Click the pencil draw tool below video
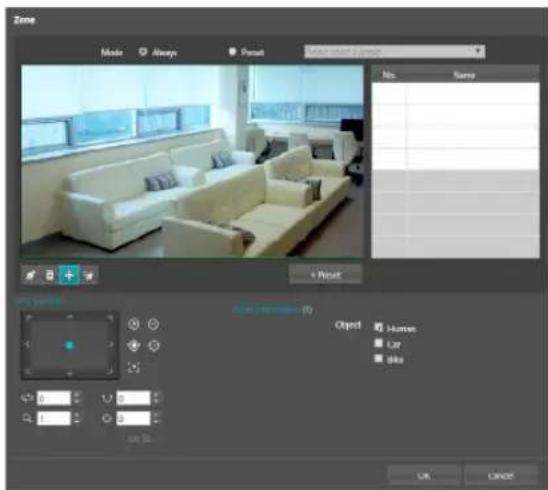Image resolution: width=548 pixels, height=490 pixels. [x=30, y=275]
